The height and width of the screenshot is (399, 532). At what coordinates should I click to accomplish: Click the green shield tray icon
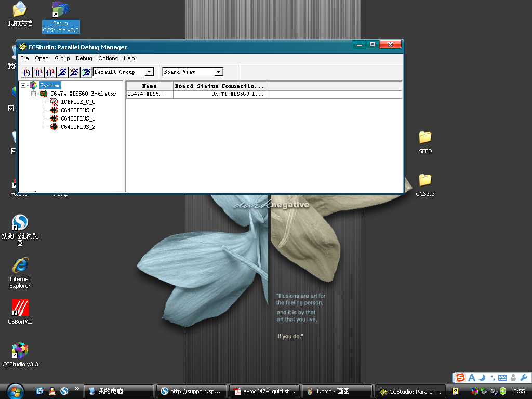(503, 391)
